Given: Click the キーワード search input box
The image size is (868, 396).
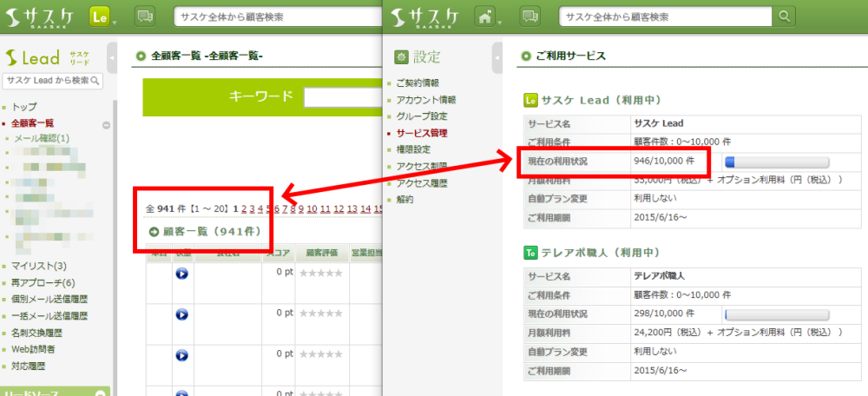Looking at the screenshot, I should (x=343, y=97).
